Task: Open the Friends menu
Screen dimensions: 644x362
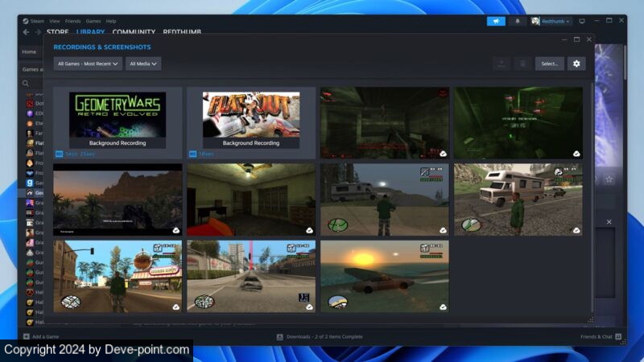Action: click(x=72, y=21)
